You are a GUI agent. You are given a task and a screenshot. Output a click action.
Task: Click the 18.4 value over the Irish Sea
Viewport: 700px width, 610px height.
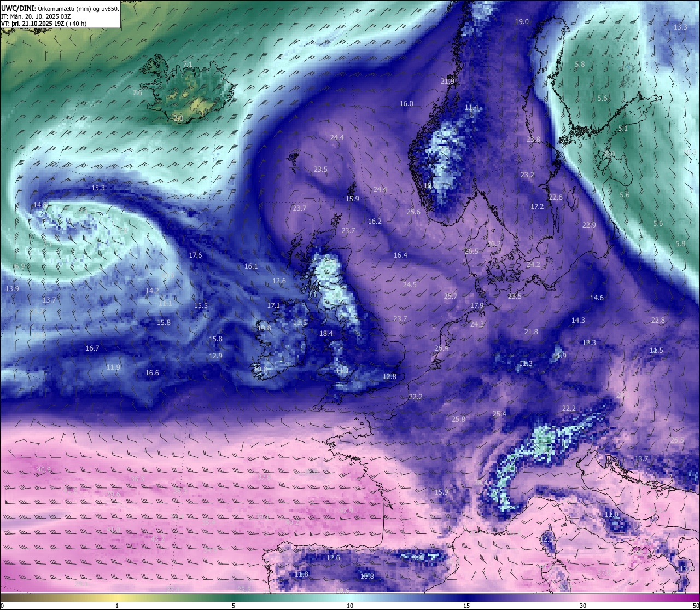tap(326, 334)
